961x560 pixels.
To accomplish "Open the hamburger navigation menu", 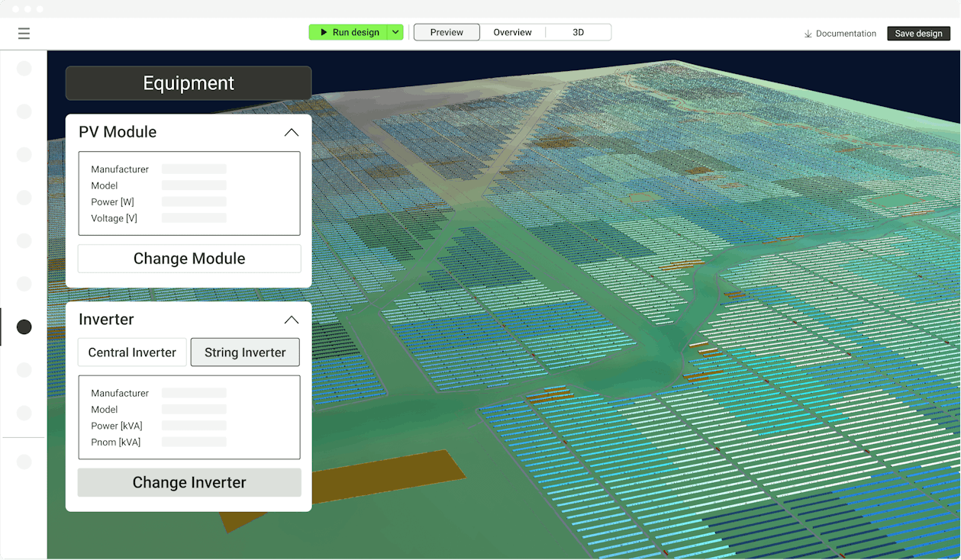I will (x=24, y=34).
